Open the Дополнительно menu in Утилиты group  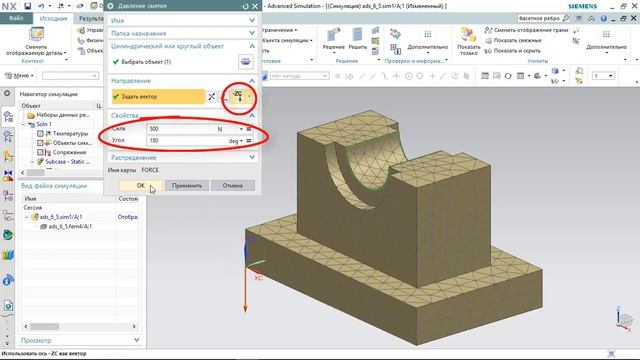606,47
